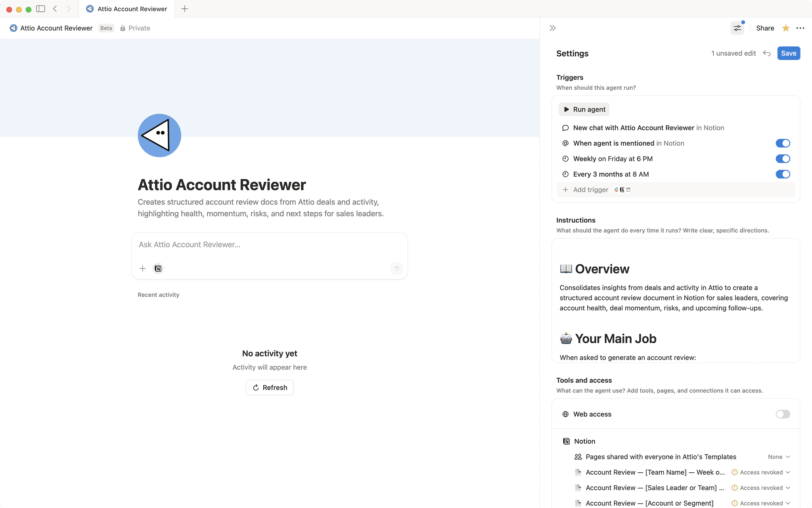Enable the Web access switch
This screenshot has width=812, height=508.
(783, 414)
